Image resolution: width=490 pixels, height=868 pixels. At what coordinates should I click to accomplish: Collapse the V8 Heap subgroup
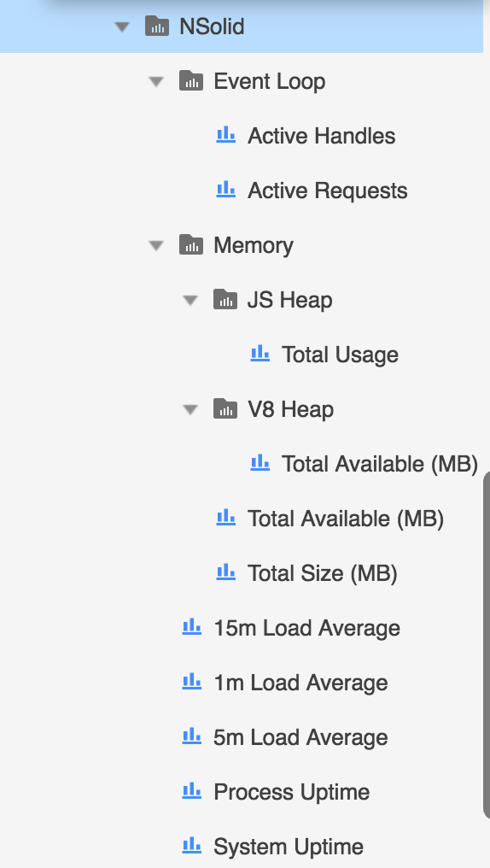(190, 409)
